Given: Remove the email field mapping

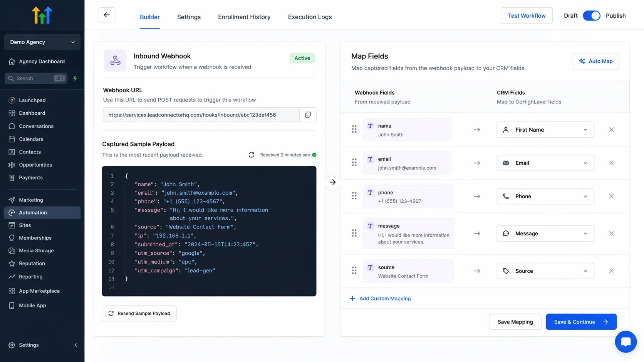Looking at the screenshot, I should coord(611,163).
